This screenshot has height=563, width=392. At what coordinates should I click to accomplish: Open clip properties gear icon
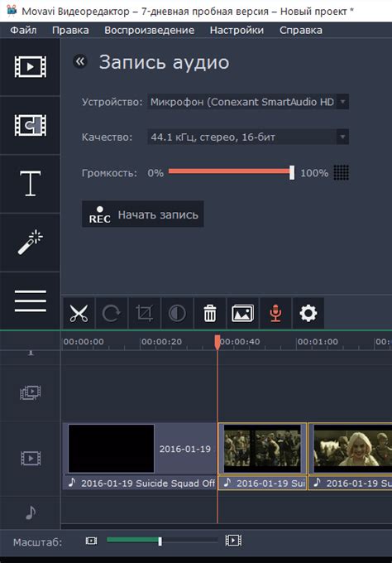308,313
